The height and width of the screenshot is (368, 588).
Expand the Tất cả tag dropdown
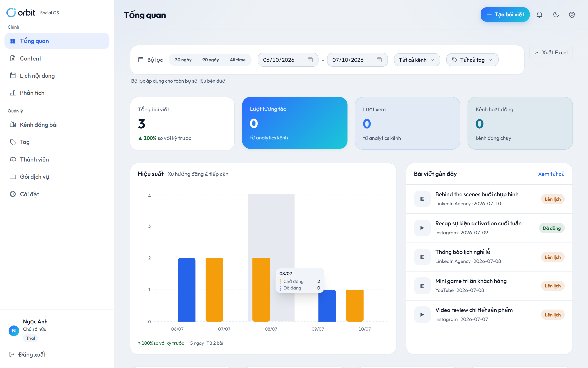coord(472,60)
